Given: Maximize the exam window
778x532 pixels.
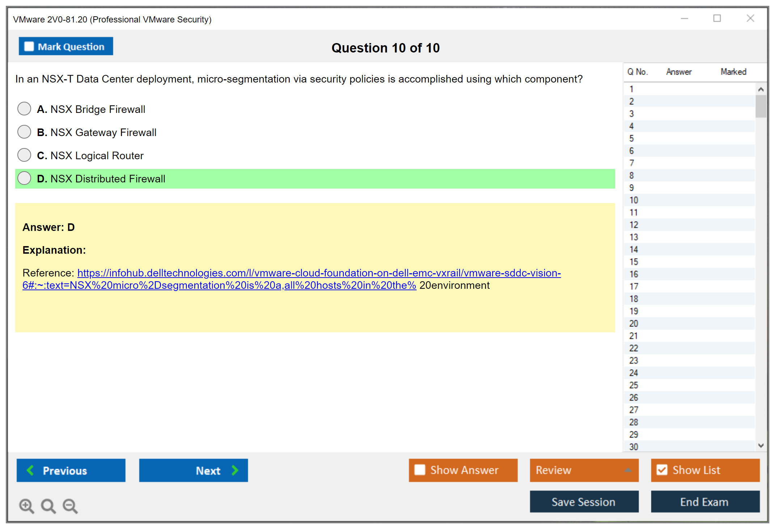Looking at the screenshot, I should tap(717, 18).
